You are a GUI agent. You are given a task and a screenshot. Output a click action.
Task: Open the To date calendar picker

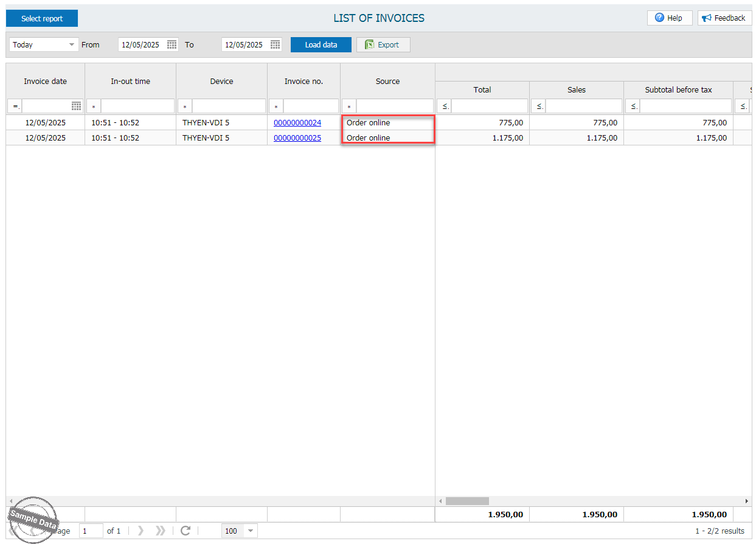tap(275, 44)
